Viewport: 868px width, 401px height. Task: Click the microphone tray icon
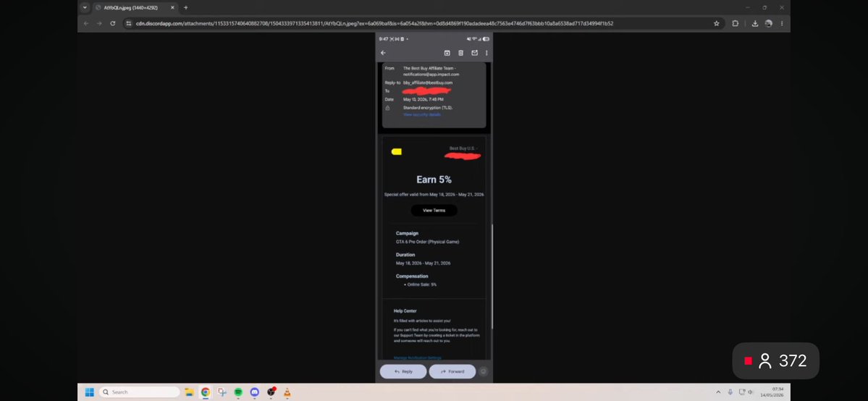(730, 392)
